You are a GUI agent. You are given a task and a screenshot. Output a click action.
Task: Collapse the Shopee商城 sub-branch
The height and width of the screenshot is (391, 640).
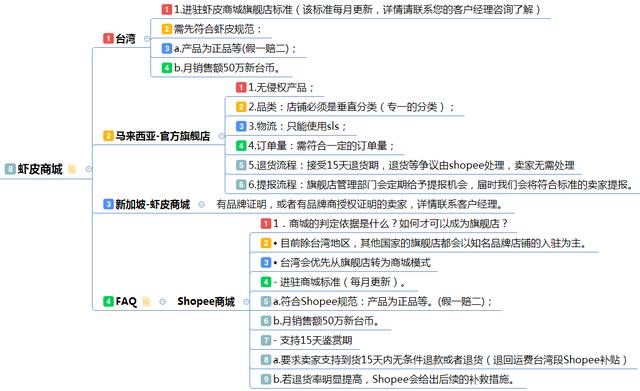pos(246,302)
